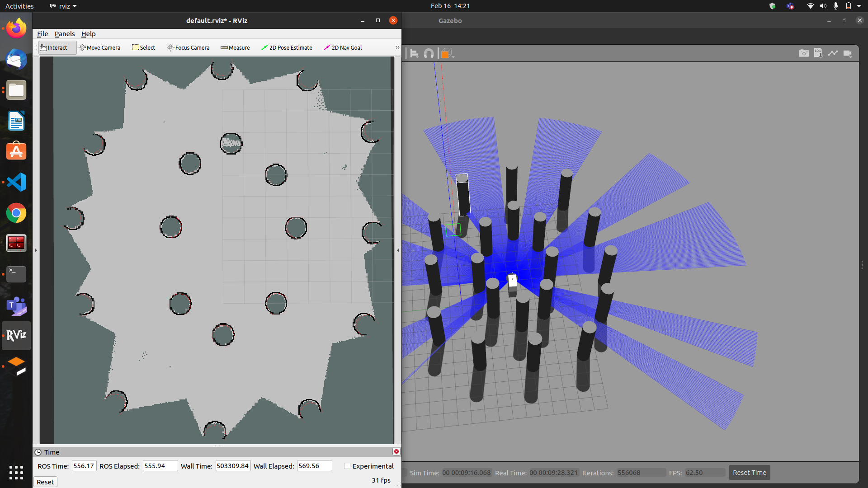868x488 pixels.
Task: Open the Gazebo view angle cube dropdown
Action: pos(447,54)
